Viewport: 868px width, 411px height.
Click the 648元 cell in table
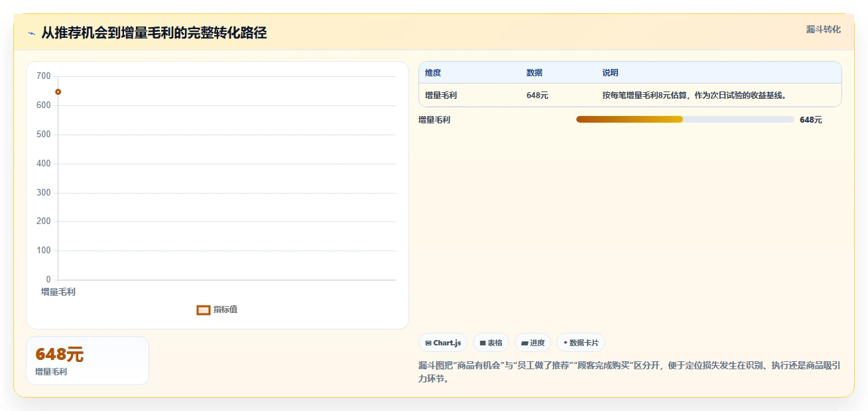(x=537, y=95)
